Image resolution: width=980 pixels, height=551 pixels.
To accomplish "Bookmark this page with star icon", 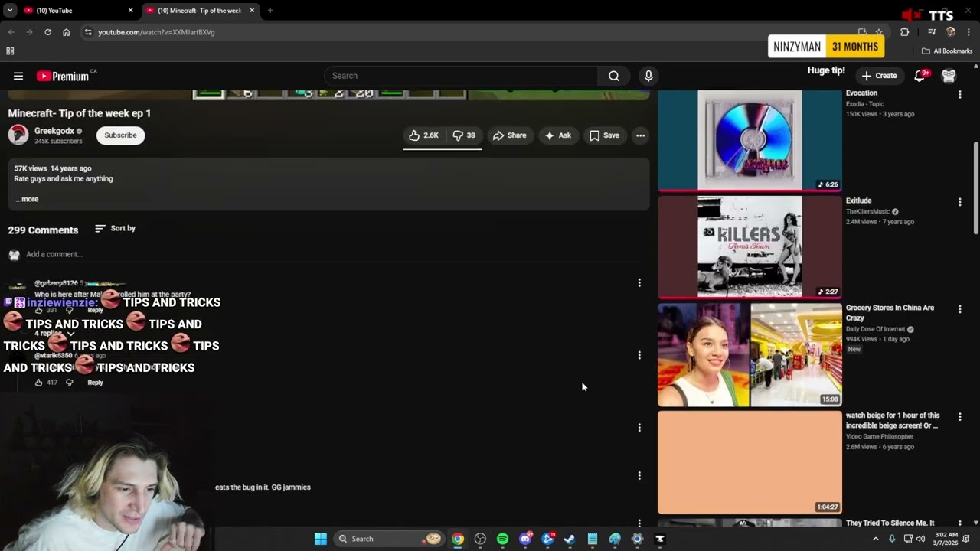I will [879, 32].
